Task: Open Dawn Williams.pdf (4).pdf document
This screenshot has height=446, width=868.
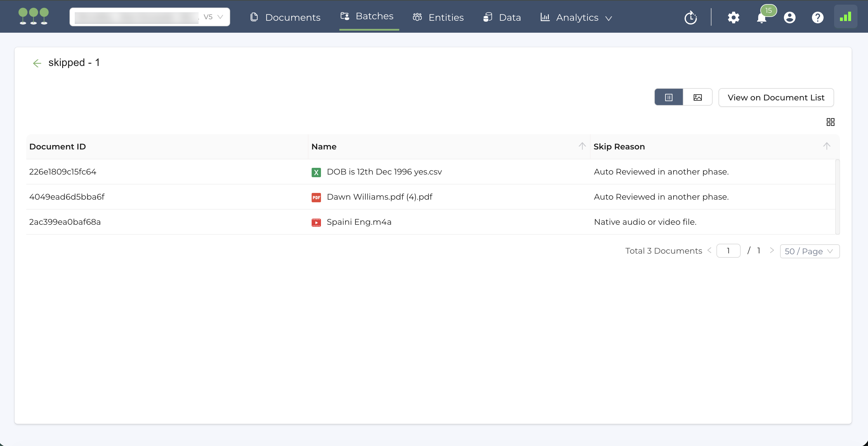Action: 379,197
